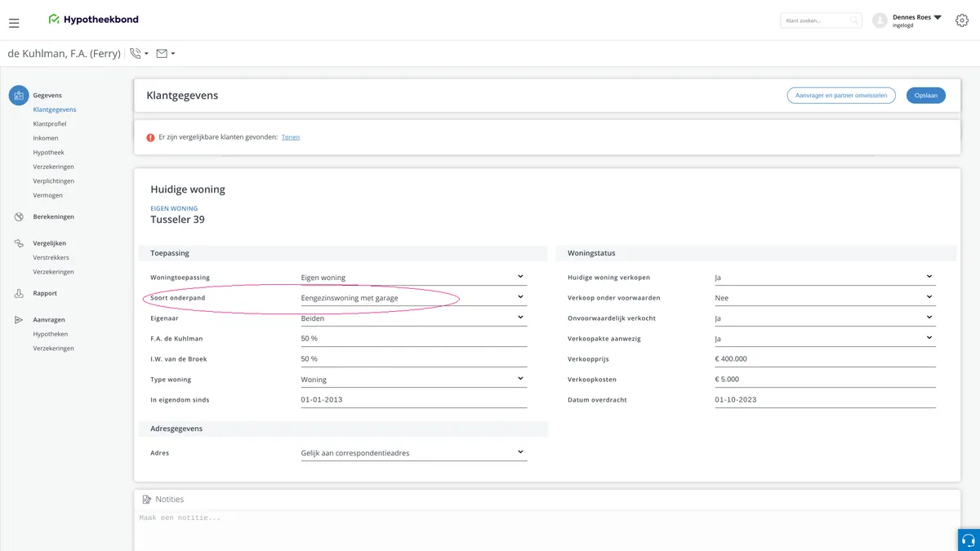
Task: Open the Huidige woning verkopen dropdown
Action: coord(825,278)
